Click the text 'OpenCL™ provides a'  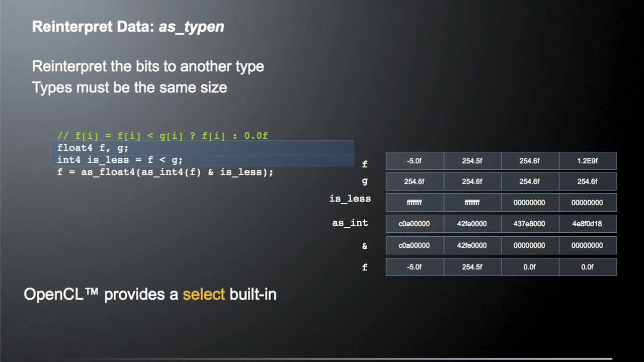click(x=101, y=294)
